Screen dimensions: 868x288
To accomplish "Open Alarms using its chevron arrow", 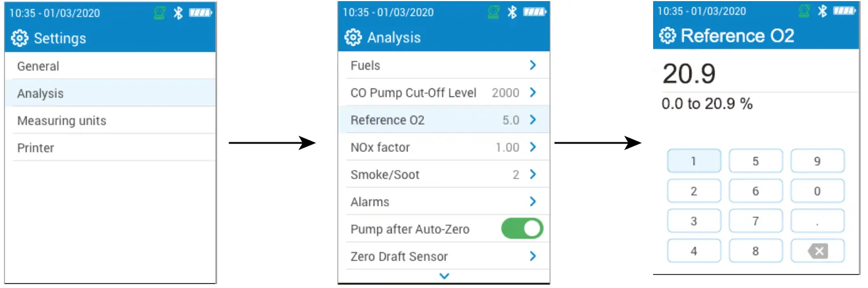I will pyautogui.click(x=532, y=201).
